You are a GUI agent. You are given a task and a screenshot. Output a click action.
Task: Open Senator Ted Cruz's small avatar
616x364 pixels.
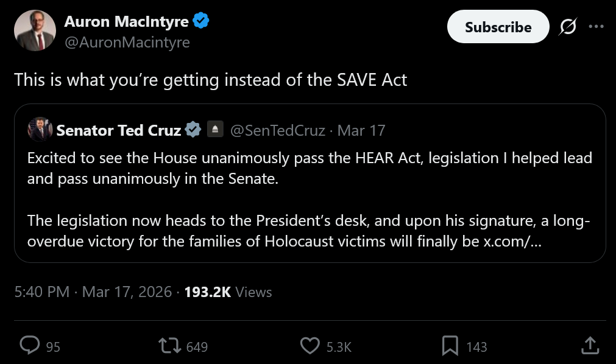pos(40,130)
